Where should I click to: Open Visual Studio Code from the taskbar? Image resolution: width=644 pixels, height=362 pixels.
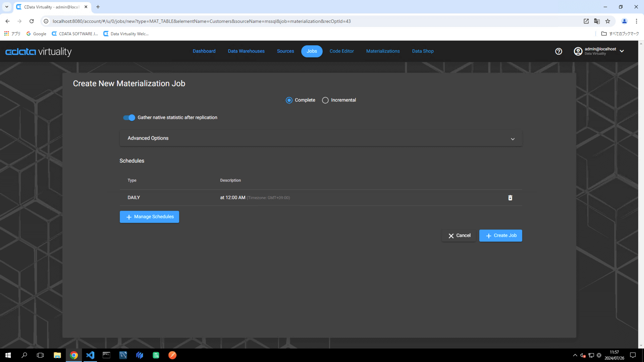[x=90, y=355]
